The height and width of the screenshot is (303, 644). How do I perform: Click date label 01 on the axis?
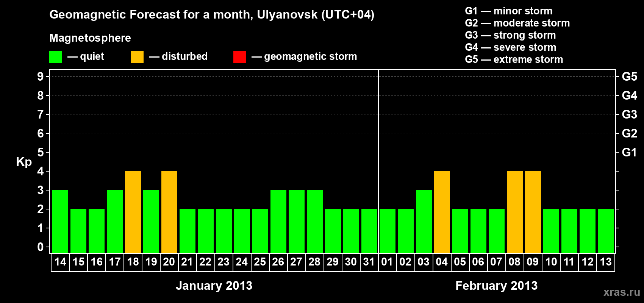[x=387, y=262]
